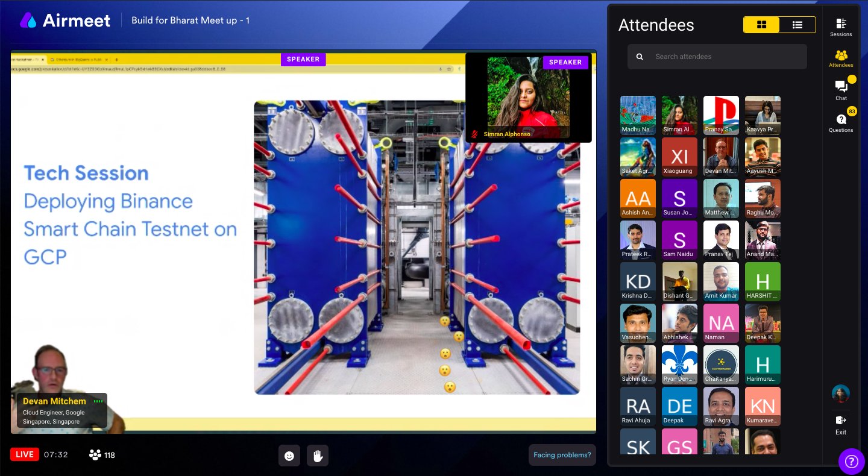This screenshot has height=476, width=868.
Task: Click the attendee count icon
Action: [x=95, y=455]
